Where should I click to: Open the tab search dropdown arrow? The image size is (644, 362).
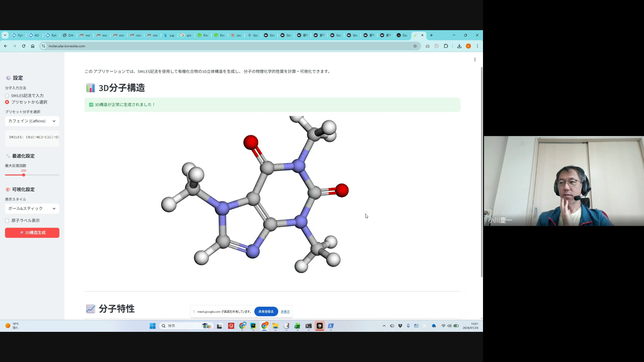pos(5,35)
